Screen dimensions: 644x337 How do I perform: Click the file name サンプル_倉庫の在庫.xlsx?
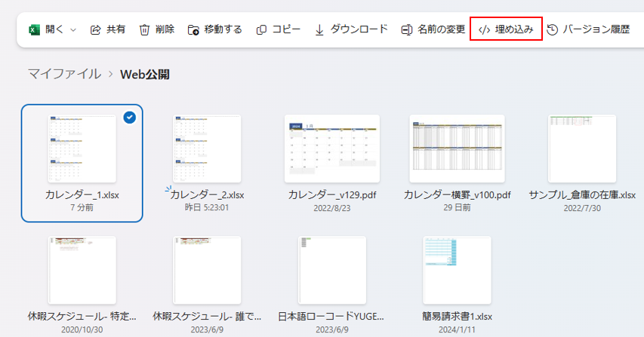pos(582,195)
